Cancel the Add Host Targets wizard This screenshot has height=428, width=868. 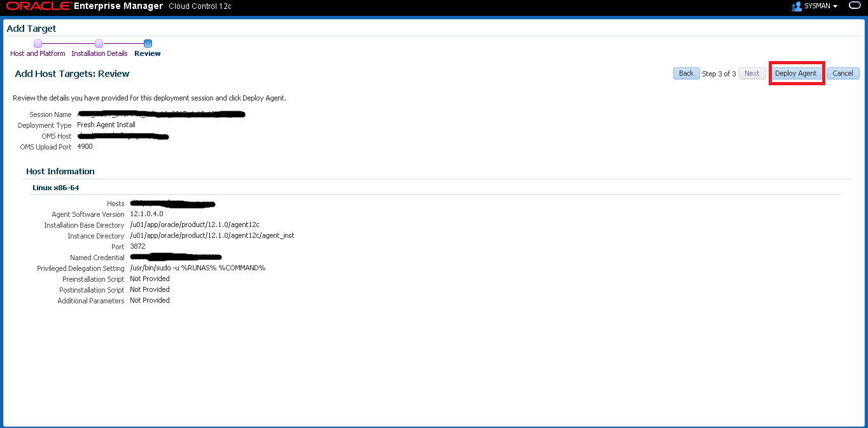pyautogui.click(x=843, y=73)
